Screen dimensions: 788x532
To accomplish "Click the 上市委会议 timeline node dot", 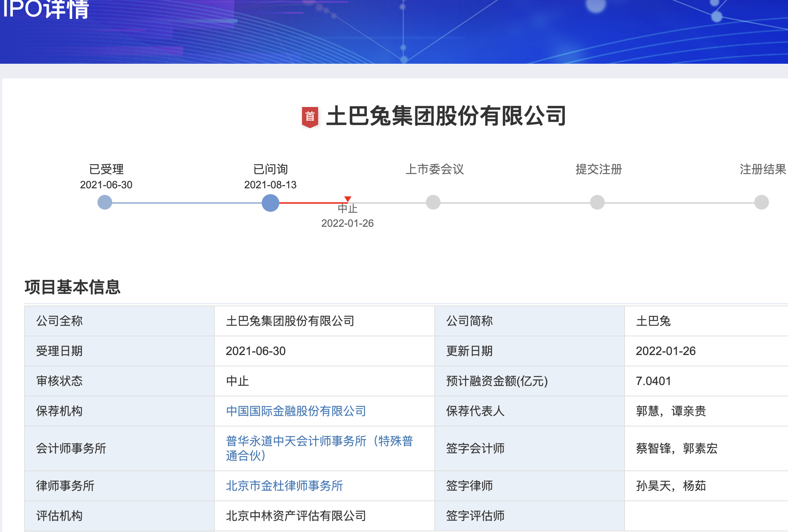I will [433, 202].
